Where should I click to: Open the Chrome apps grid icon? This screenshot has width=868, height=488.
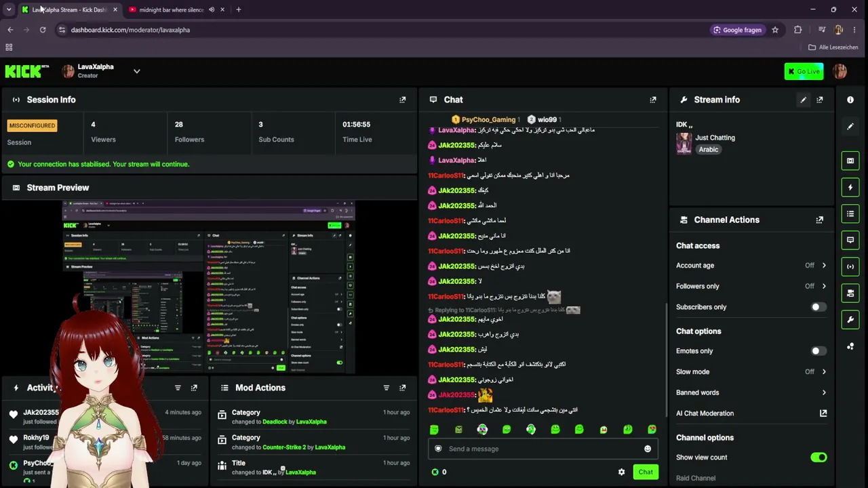click(x=9, y=47)
